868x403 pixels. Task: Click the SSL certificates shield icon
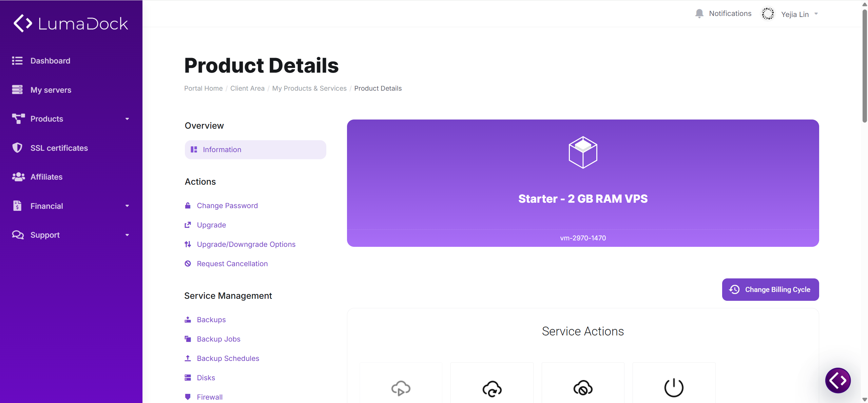17,148
